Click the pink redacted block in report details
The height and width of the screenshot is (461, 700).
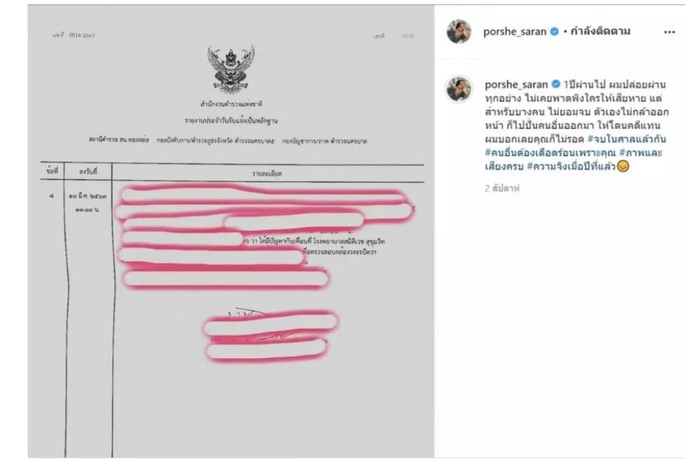coord(263,237)
